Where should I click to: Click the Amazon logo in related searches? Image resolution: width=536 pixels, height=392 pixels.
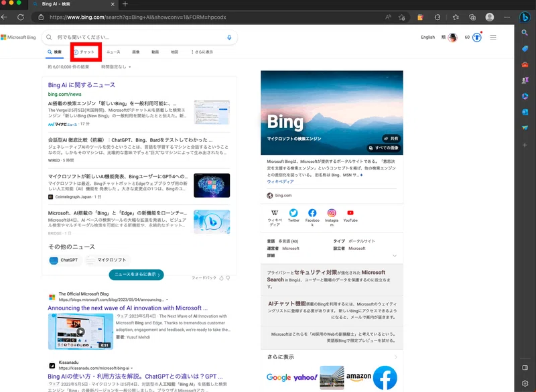pos(358,377)
